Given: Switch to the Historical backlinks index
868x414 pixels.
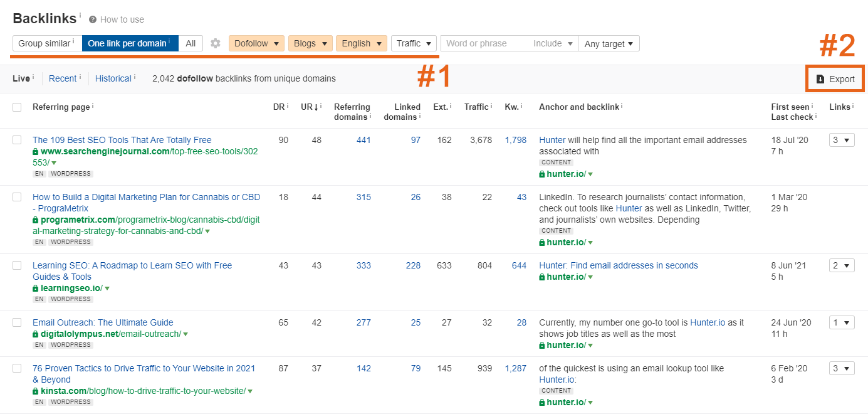Looking at the screenshot, I should 113,78.
